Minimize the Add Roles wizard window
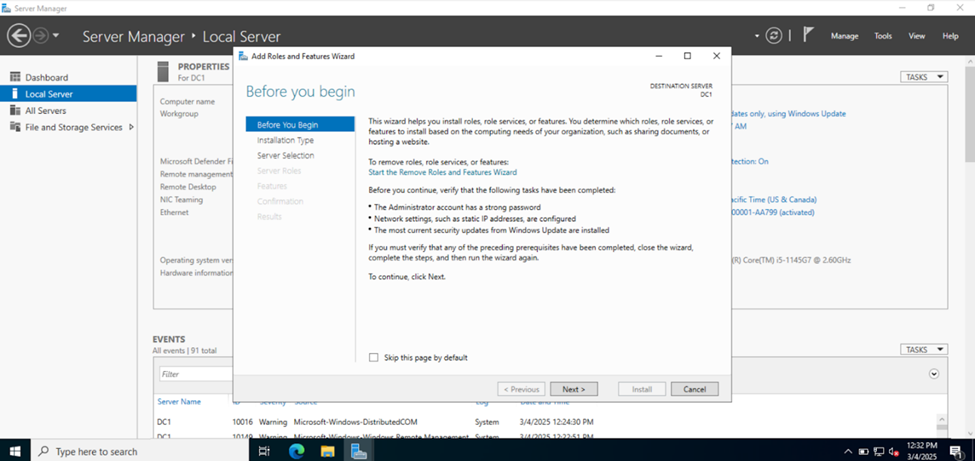 click(x=658, y=56)
